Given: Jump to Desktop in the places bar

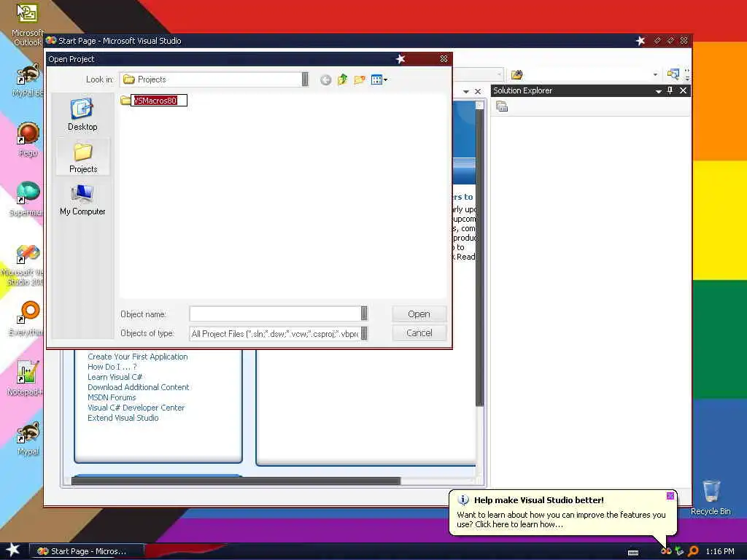Looking at the screenshot, I should (82, 114).
